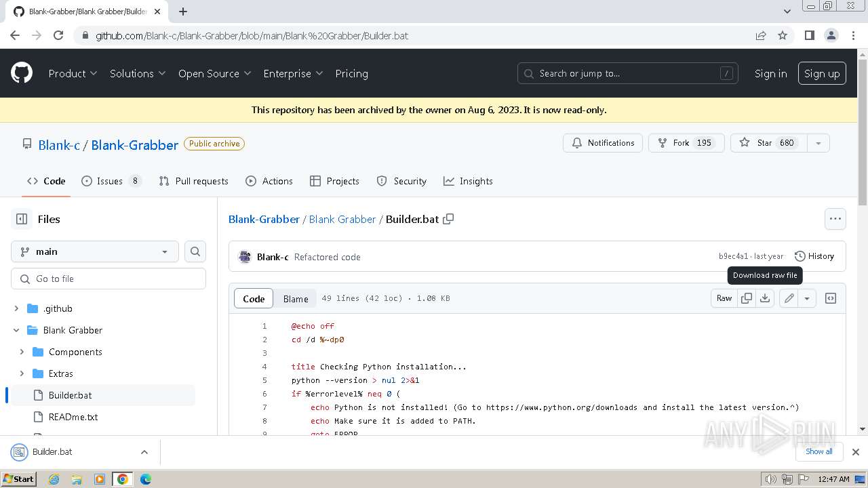Screen dimensions: 868x488
Task: Open the more file actions ellipsis button
Action: [835, 219]
